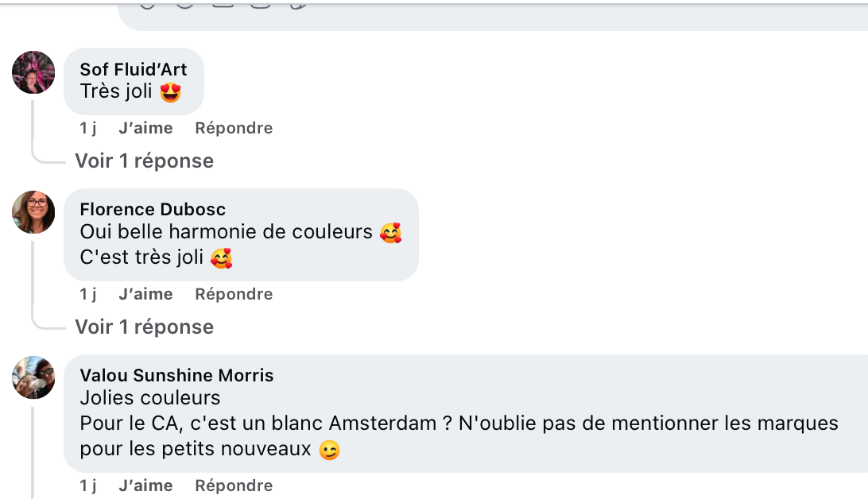This screenshot has height=499, width=868.
Task: Click the emoji after "harmonie de couleurs"
Action: tap(390, 233)
